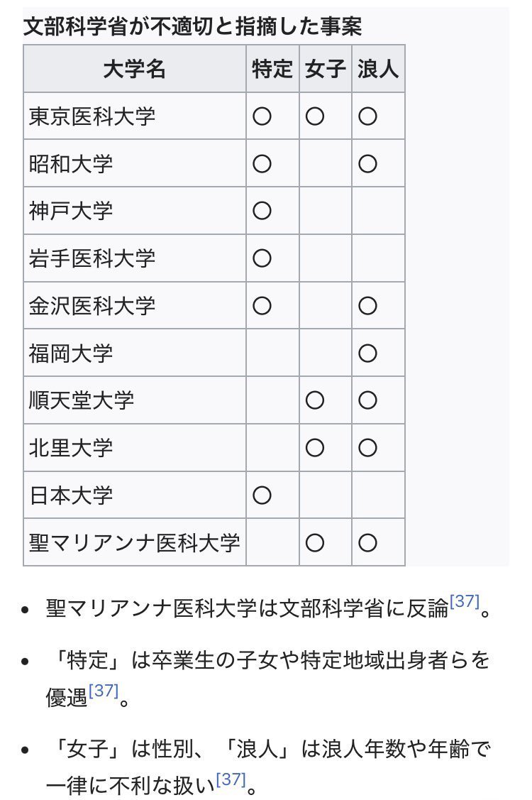This screenshot has width=532, height=800.
Task: Click the 浪人 column header
Action: point(378,69)
